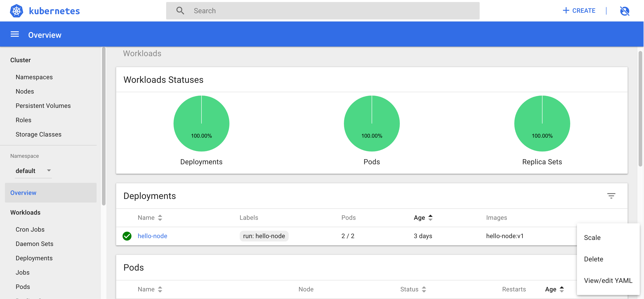The width and height of the screenshot is (644, 299).
Task: Click the notifications-off bell icon
Action: [x=624, y=11]
